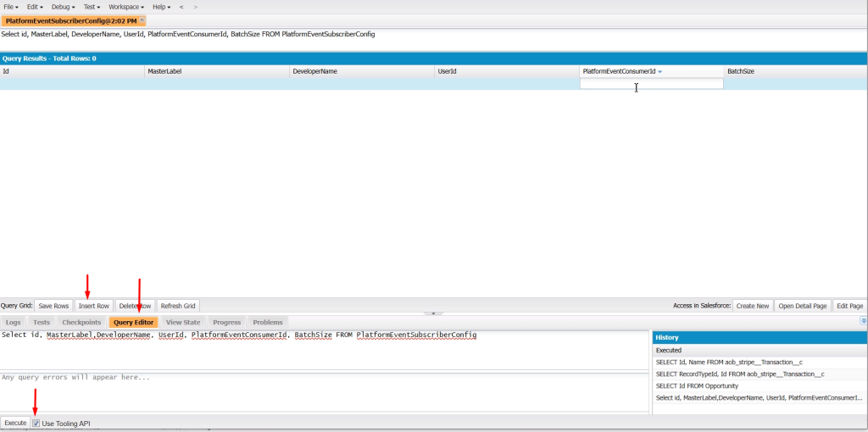Sort by the UserId column header
This screenshot has height=432, width=868.
point(507,71)
